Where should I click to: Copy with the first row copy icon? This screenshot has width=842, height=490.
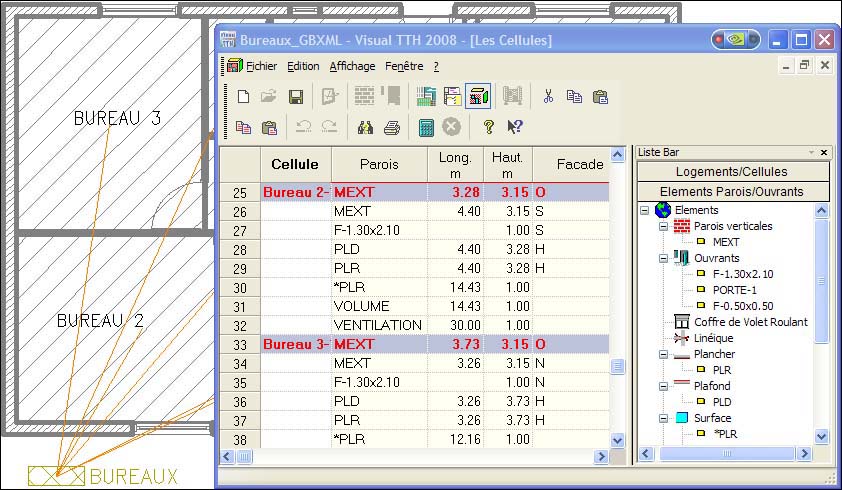click(574, 97)
